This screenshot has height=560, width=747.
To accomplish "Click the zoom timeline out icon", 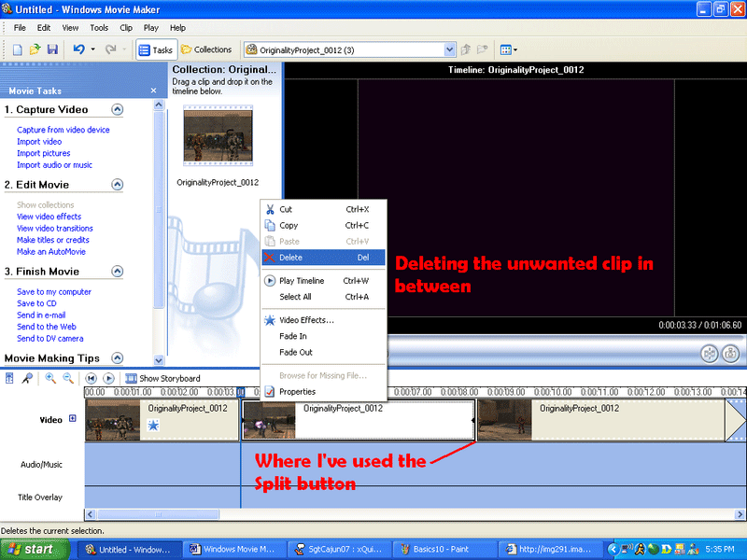I will click(x=68, y=378).
